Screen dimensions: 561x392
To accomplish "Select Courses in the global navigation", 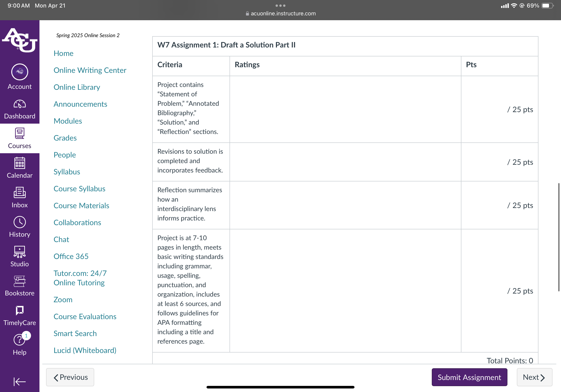I will [19, 139].
